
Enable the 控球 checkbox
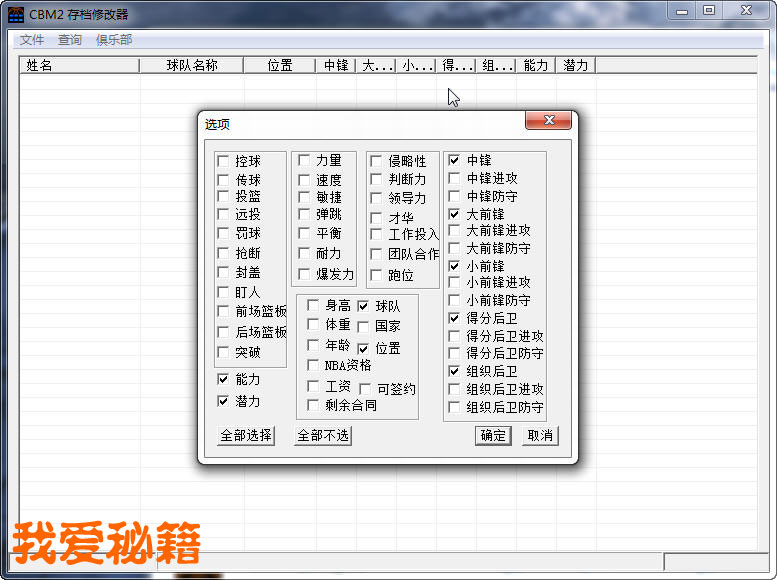tap(223, 161)
